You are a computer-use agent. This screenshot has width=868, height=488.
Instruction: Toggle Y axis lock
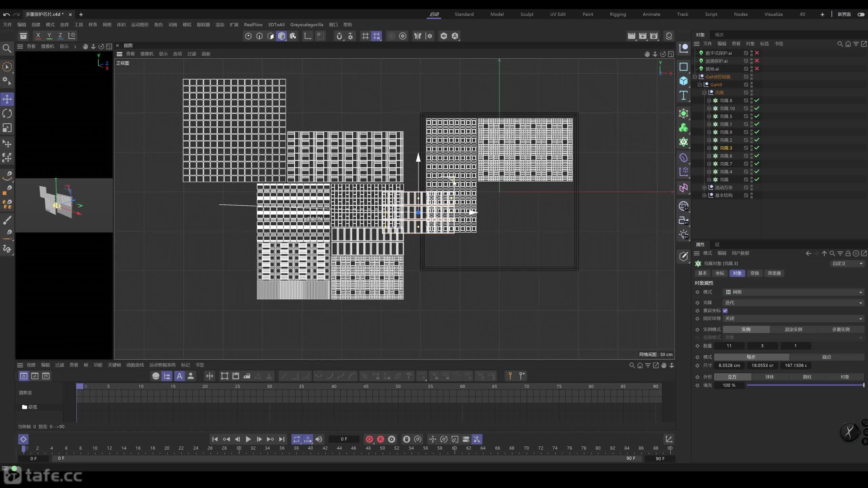coord(49,36)
